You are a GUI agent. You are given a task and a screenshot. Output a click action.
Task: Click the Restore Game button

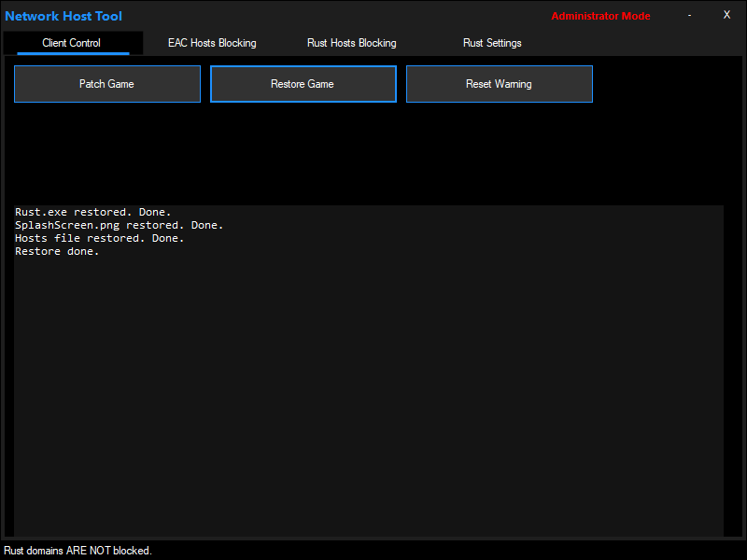point(303,84)
